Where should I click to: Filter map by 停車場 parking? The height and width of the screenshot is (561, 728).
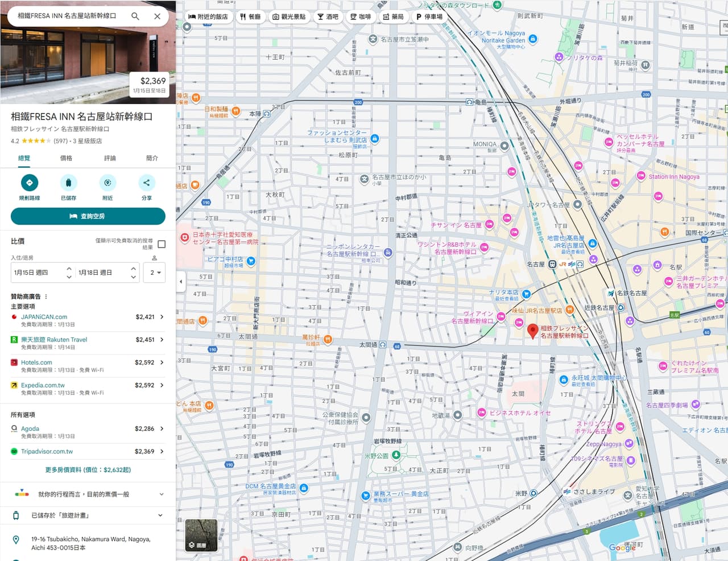pos(429,17)
